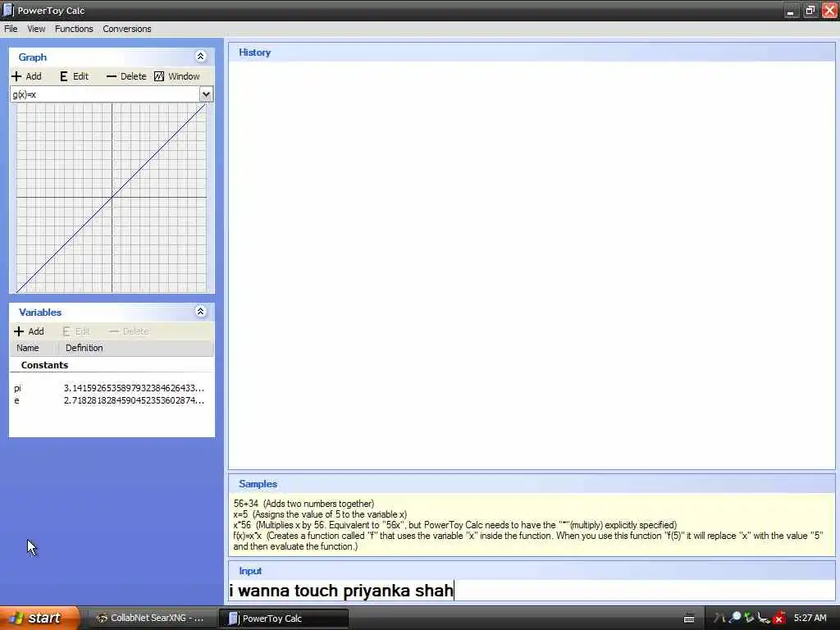
Task: Click the 'x*56' sample line
Action: [x=454, y=525]
